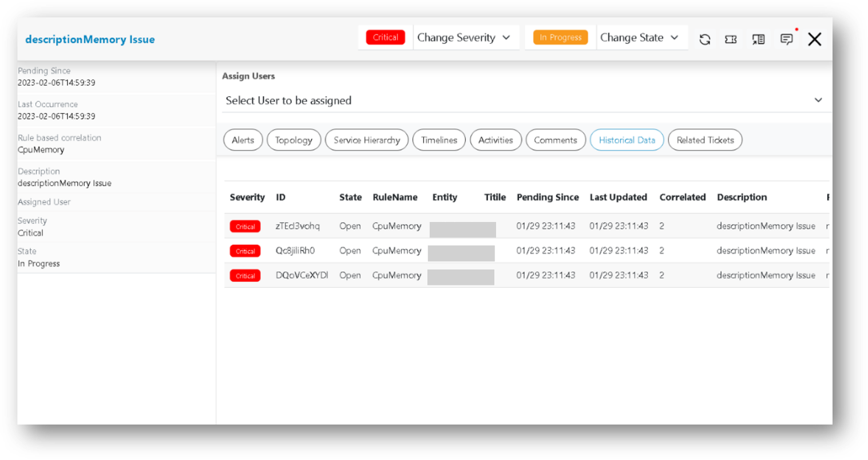Screen dimensions: 868x460
Task: Click the Description column header
Action: point(742,197)
